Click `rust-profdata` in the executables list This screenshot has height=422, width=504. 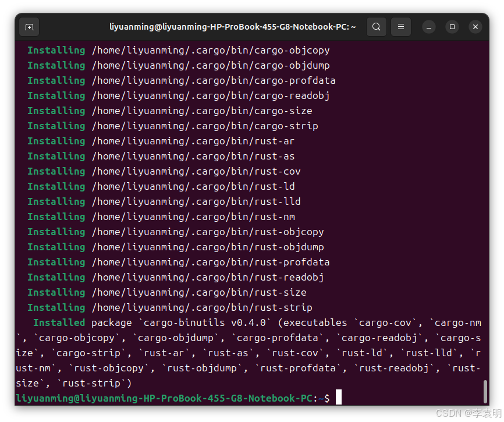(297, 368)
